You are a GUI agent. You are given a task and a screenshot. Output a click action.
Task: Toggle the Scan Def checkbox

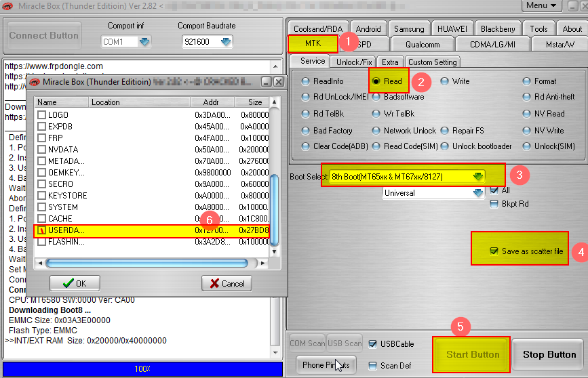[372, 366]
